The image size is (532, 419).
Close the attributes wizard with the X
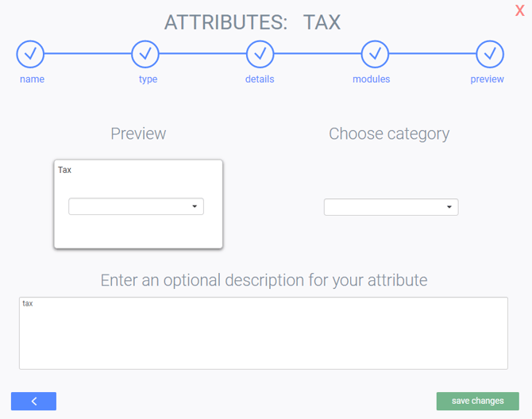520,11
